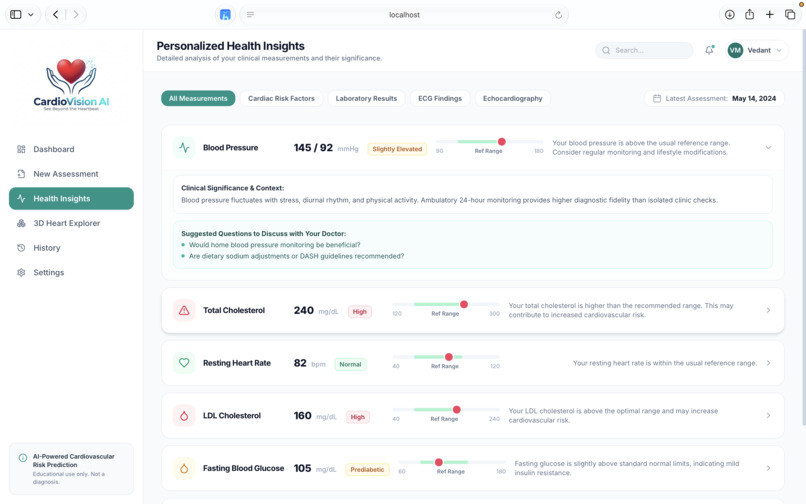Switch to Echocardiography tab

512,98
